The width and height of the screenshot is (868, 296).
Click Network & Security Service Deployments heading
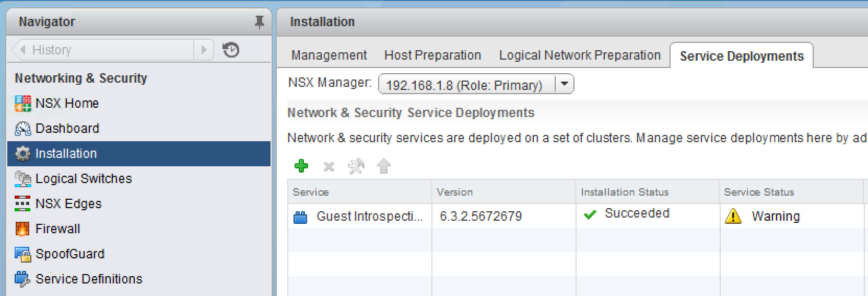411,113
